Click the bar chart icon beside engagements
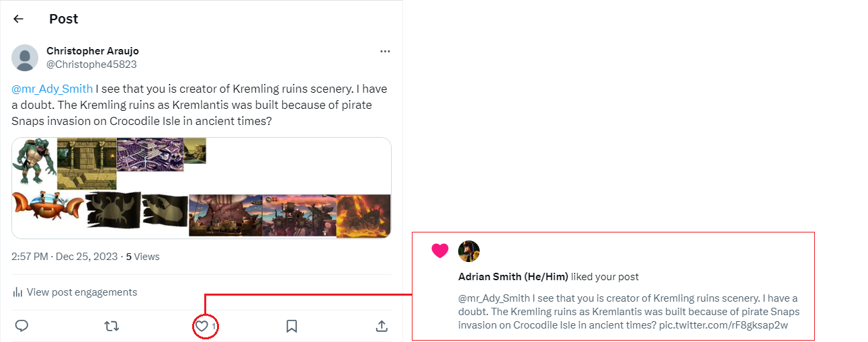 (17, 292)
